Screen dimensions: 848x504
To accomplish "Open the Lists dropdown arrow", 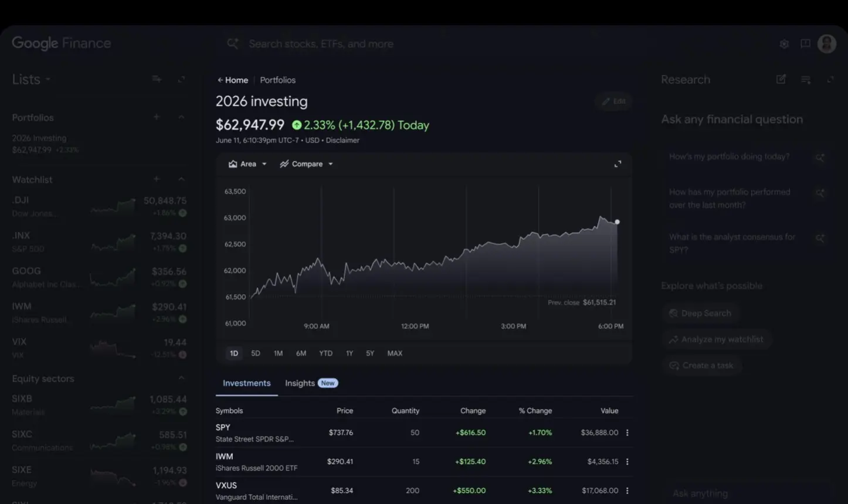I will point(48,80).
